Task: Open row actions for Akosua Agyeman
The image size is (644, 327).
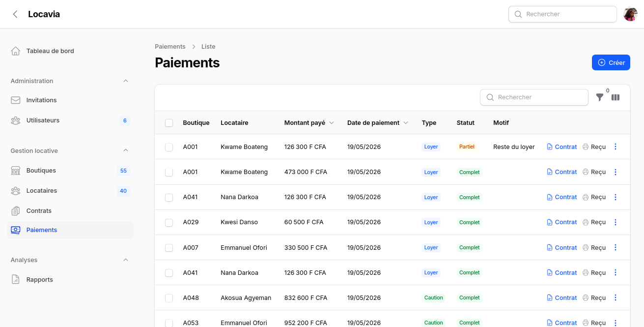Action: tap(616, 298)
